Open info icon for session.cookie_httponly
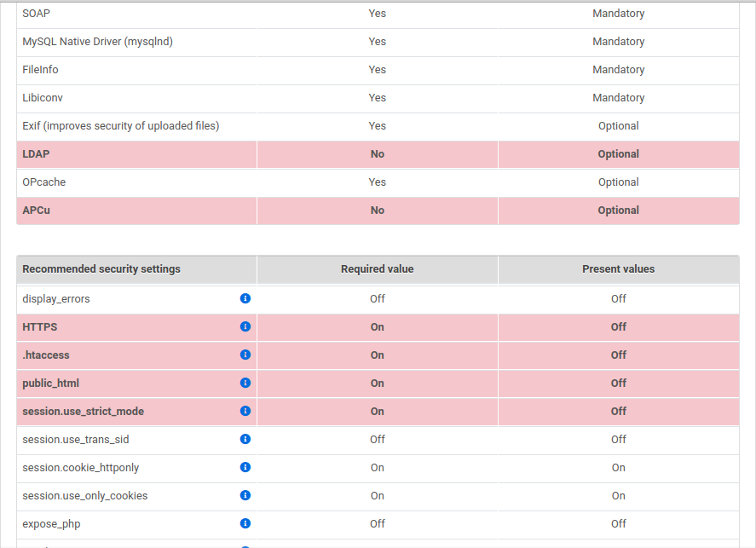Screen dimensions: 756x548 pos(245,467)
